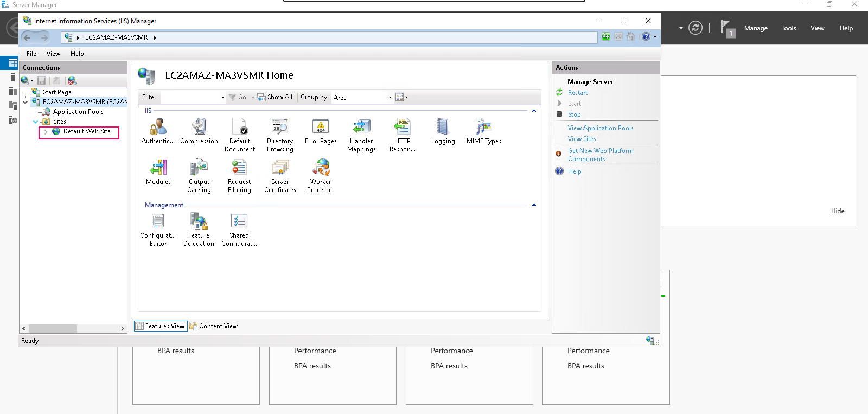Switch to Content View tab

click(x=213, y=326)
